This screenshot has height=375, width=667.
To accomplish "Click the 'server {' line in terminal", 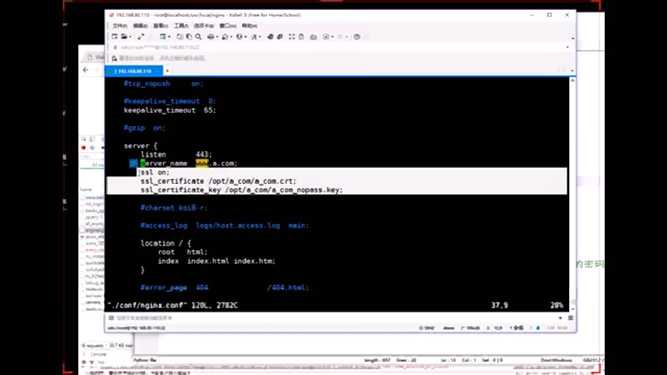I will click(x=140, y=146).
